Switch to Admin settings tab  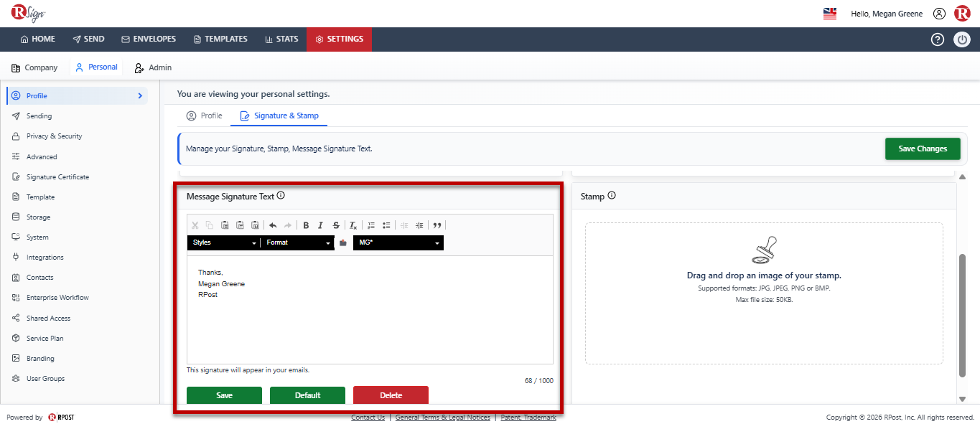153,67
